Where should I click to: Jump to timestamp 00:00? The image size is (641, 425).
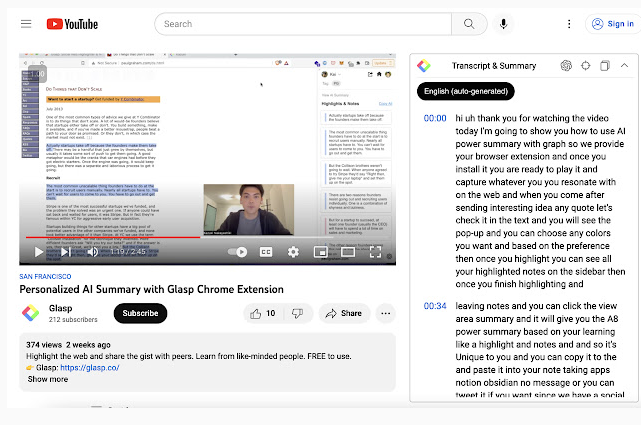[x=435, y=118]
